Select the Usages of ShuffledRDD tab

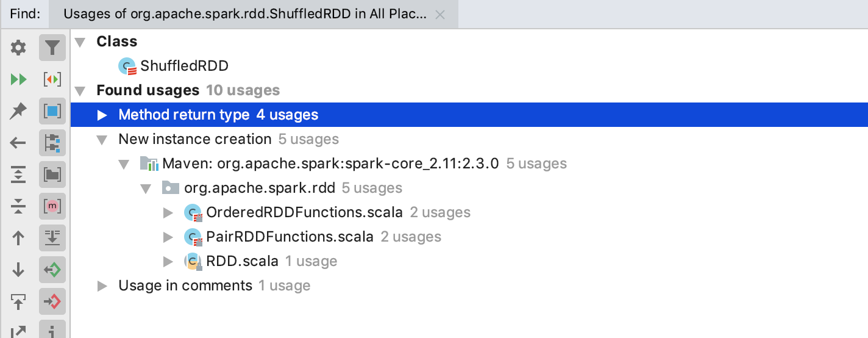tap(245, 15)
